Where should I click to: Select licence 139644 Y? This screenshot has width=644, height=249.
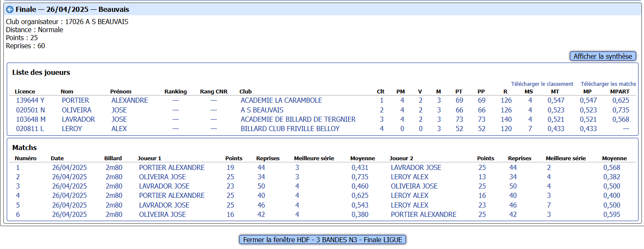[x=30, y=101]
